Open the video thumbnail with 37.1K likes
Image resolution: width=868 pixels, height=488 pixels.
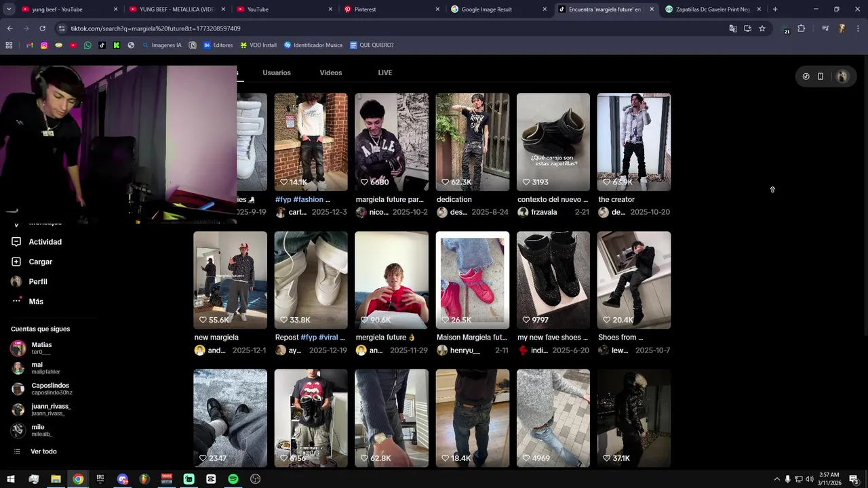coord(634,418)
